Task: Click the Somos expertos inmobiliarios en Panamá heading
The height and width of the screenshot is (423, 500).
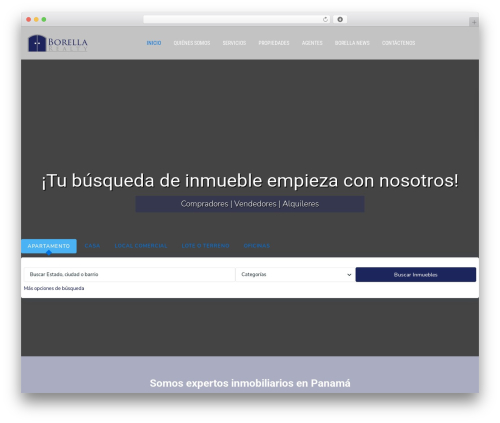Action: pos(250,383)
